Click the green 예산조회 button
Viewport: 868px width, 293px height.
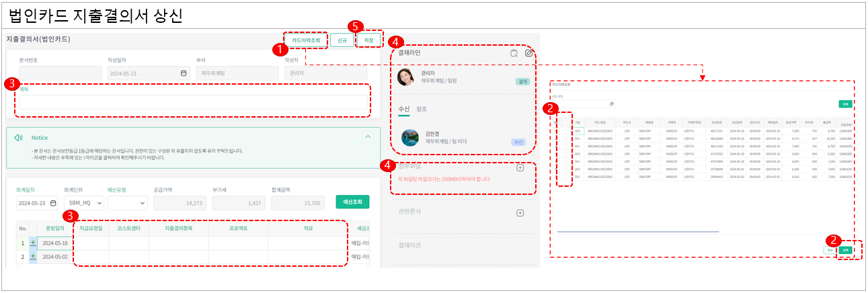352,202
